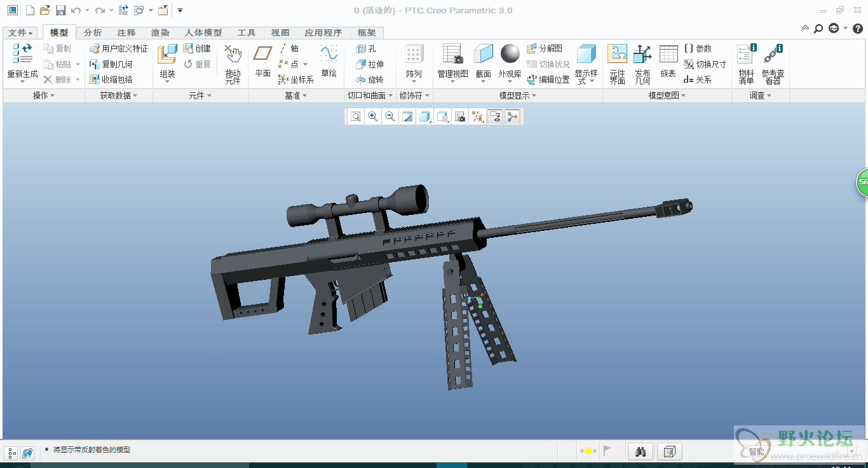Click 用户定义特征 in the ribbon
Viewport: 868px width, 468px height.
[118, 48]
